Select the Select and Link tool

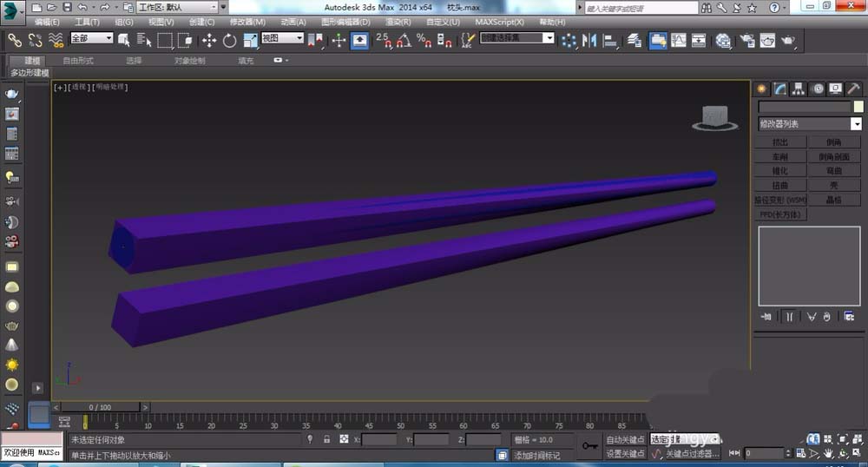tap(15, 40)
